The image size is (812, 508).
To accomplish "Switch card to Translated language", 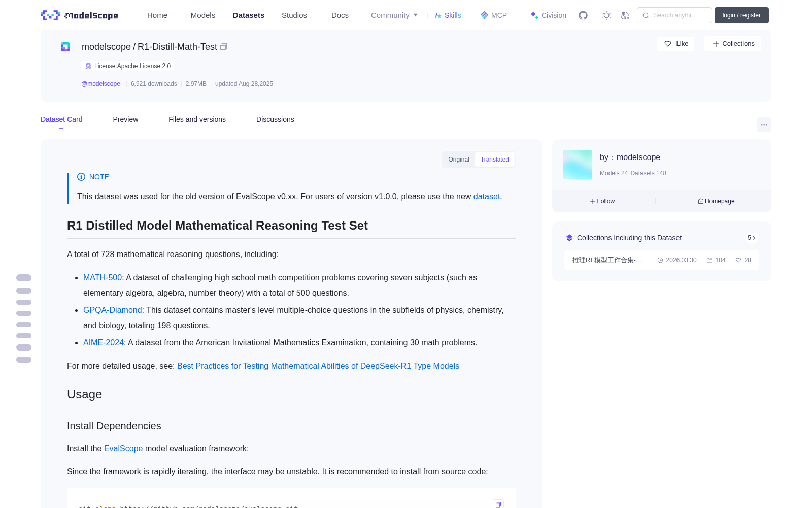I will point(495,160).
